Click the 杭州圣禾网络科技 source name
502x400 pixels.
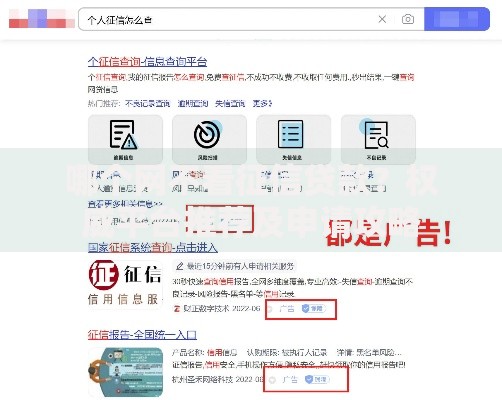(x=202, y=379)
